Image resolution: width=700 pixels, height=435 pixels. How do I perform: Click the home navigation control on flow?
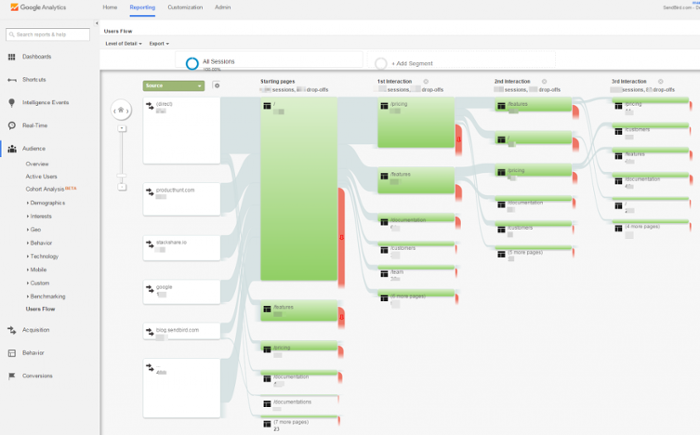click(121, 110)
